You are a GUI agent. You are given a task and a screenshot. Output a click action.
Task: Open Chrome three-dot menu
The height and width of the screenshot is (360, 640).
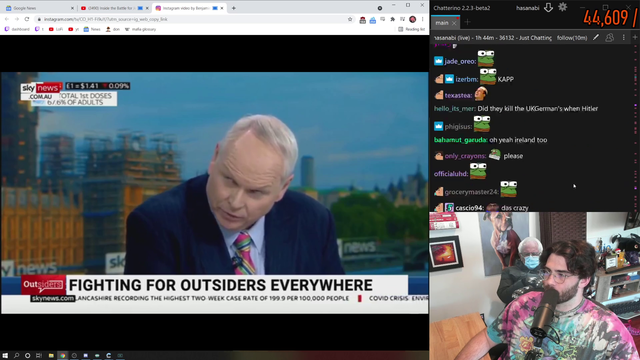click(422, 19)
